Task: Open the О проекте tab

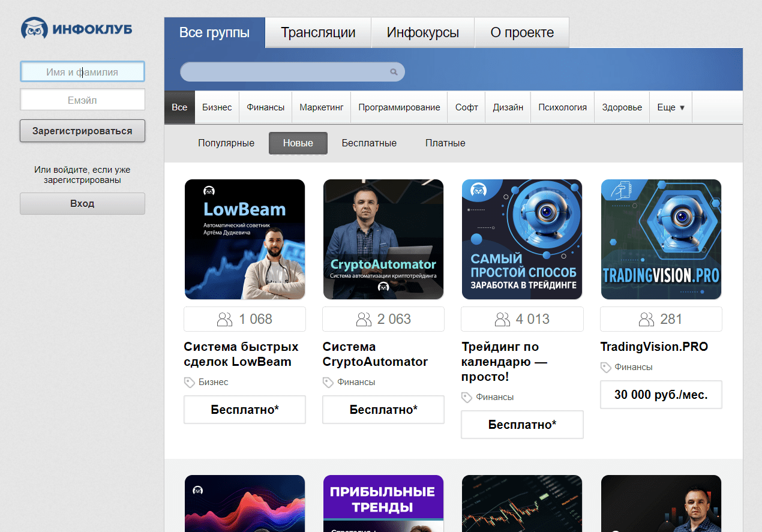Action: (522, 32)
